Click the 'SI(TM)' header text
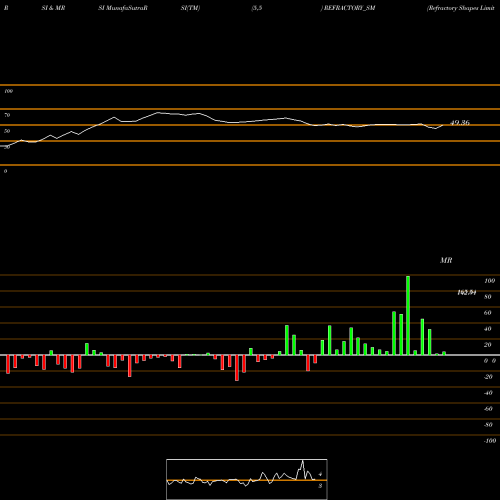500x500 pixels. 190,8
